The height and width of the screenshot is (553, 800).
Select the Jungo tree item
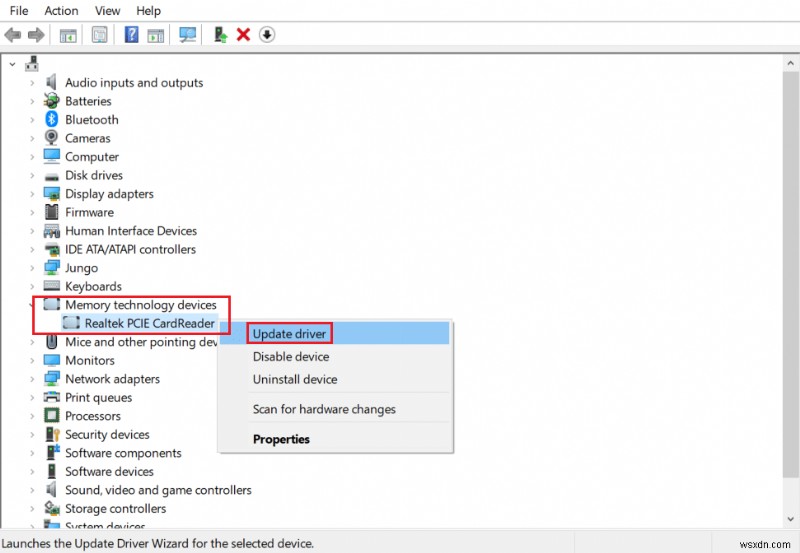click(x=81, y=268)
